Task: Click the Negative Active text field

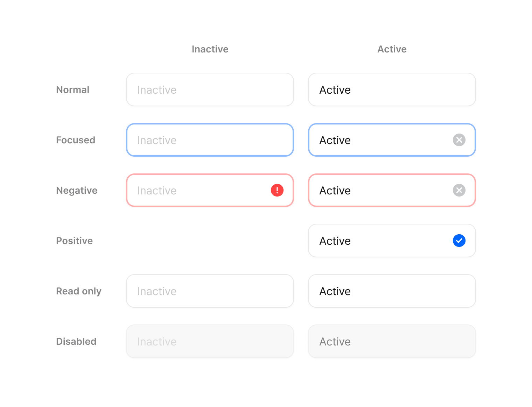Action: tap(378, 190)
